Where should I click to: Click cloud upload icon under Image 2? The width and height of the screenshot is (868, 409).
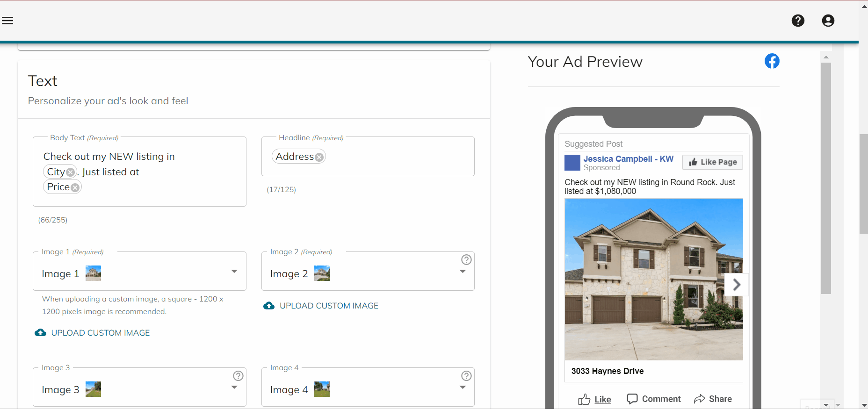click(269, 306)
